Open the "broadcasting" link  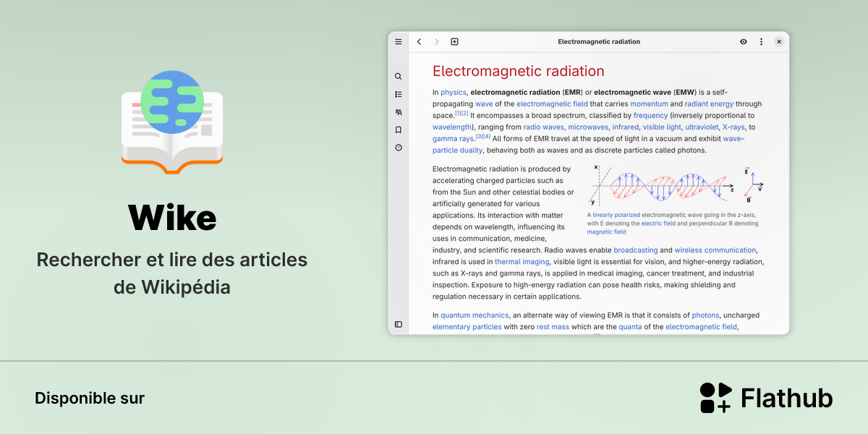coord(636,250)
